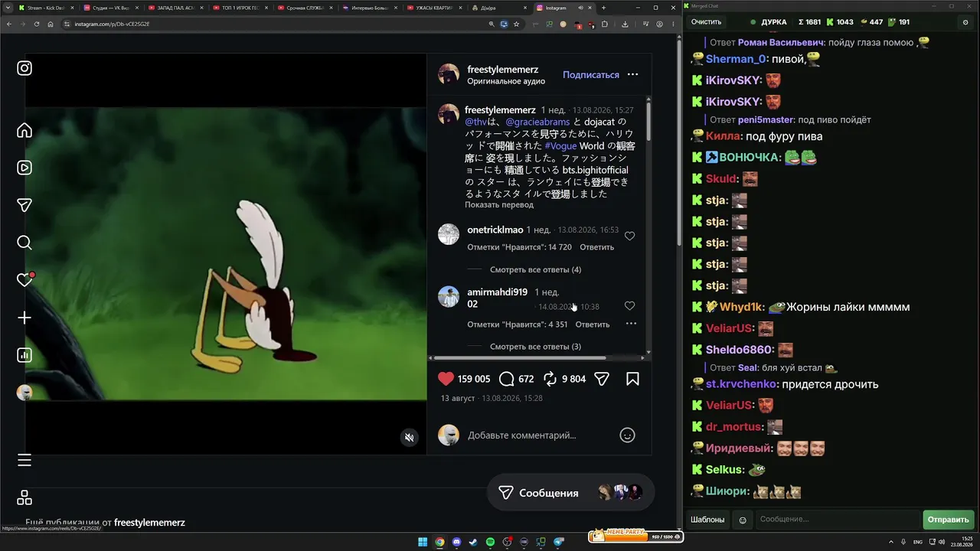Open Spotify from the taskbar
980x551 pixels.
[490, 542]
